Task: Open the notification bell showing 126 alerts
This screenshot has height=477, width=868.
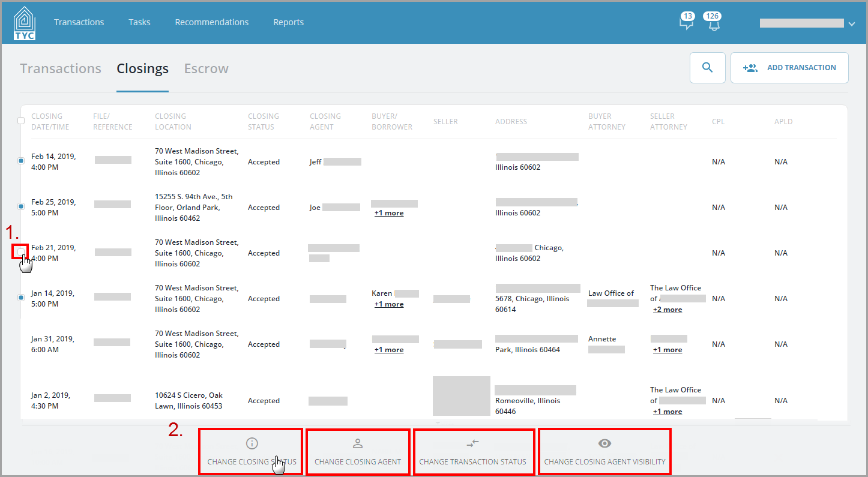Action: tap(713, 22)
